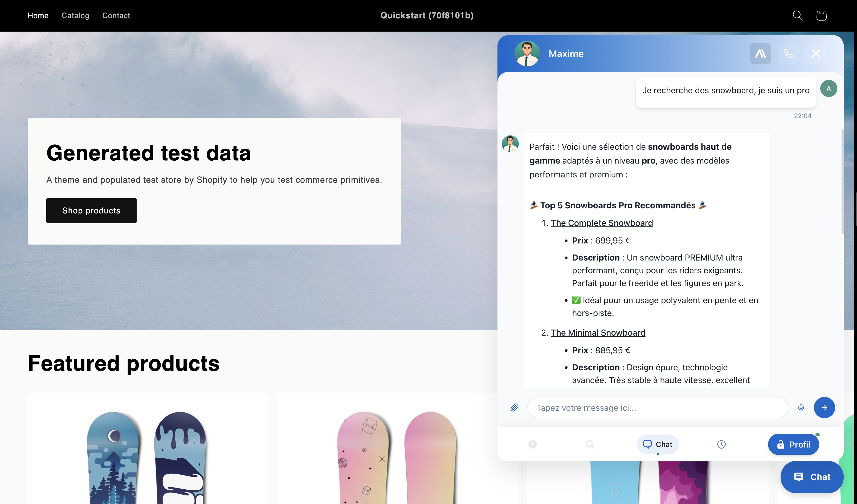View the shopping cart icon
The height and width of the screenshot is (504, 857).
[821, 15]
